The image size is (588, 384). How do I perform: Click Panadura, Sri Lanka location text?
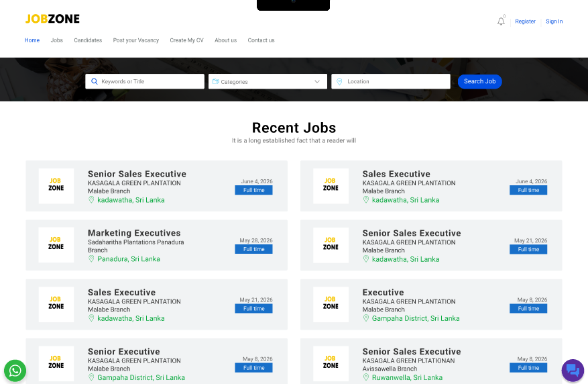(x=129, y=259)
